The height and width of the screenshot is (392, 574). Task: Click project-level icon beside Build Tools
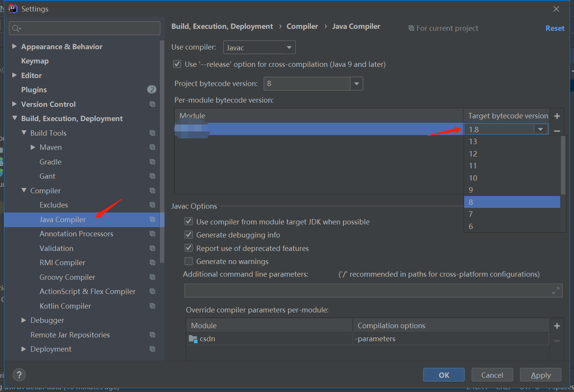[153, 133]
